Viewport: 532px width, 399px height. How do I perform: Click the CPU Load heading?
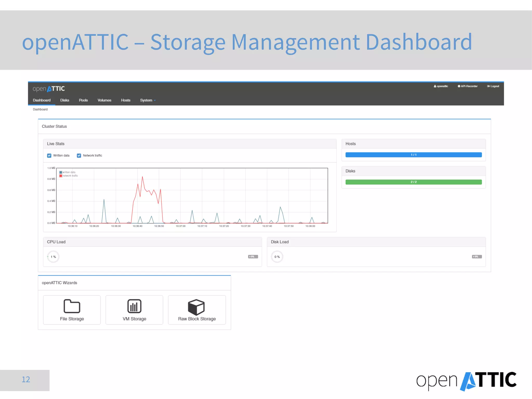pos(56,242)
